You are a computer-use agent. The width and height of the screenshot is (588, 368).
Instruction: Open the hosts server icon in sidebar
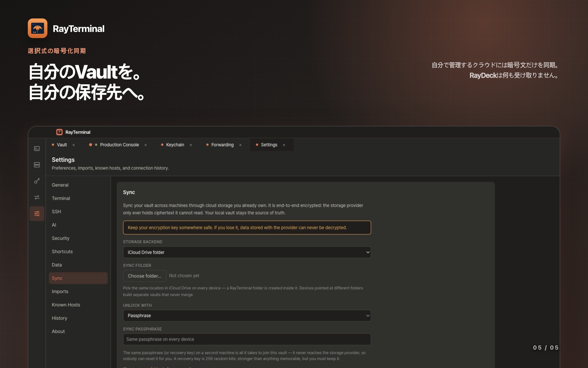click(37, 165)
